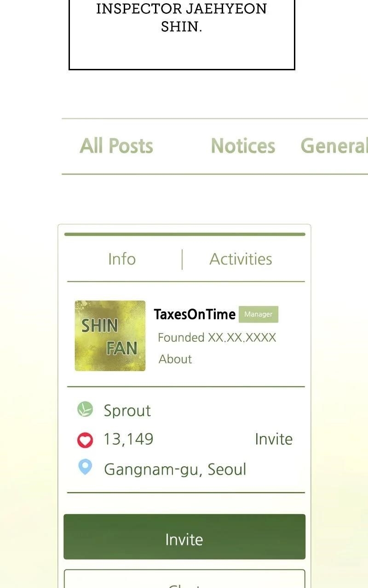
Task: Click the green Sprout leaf icon
Action: (85, 409)
